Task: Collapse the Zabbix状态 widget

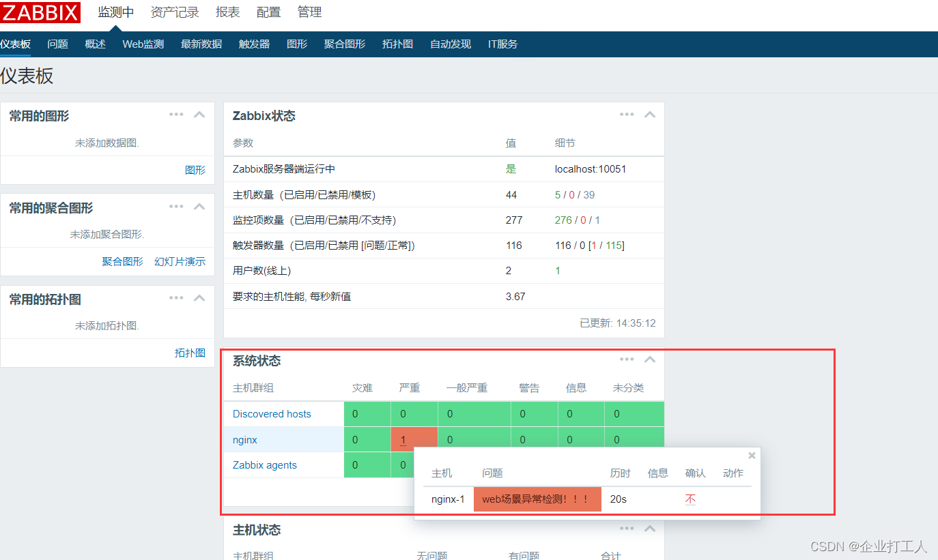Action: pyautogui.click(x=650, y=115)
